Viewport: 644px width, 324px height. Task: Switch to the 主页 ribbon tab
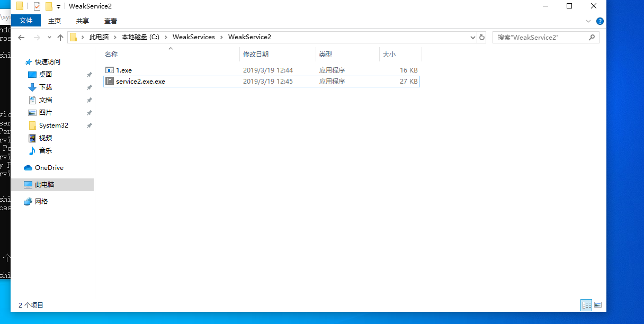click(55, 21)
